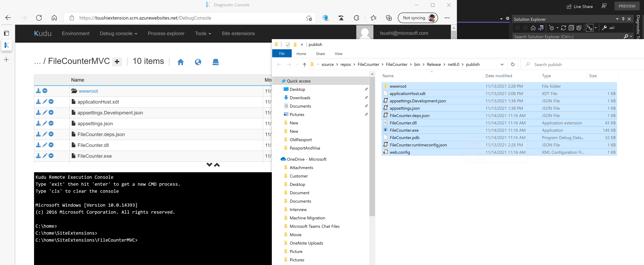
Task: Edit appsettings.json using the pencil icon
Action: pyautogui.click(x=45, y=123)
